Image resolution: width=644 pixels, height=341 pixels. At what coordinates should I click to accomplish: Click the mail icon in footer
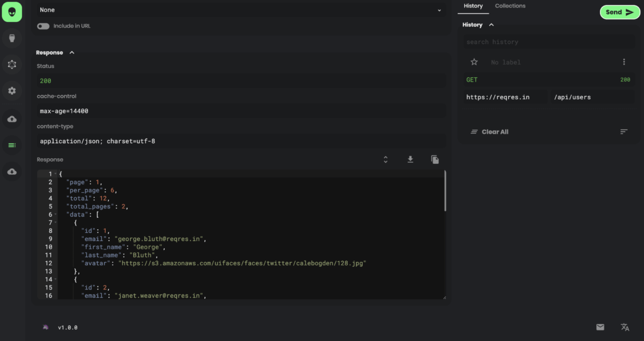pos(600,327)
